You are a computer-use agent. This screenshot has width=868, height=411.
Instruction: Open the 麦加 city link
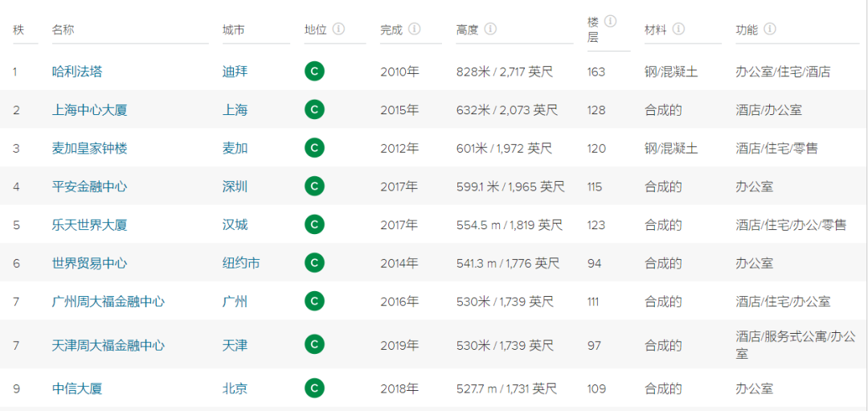click(x=235, y=148)
